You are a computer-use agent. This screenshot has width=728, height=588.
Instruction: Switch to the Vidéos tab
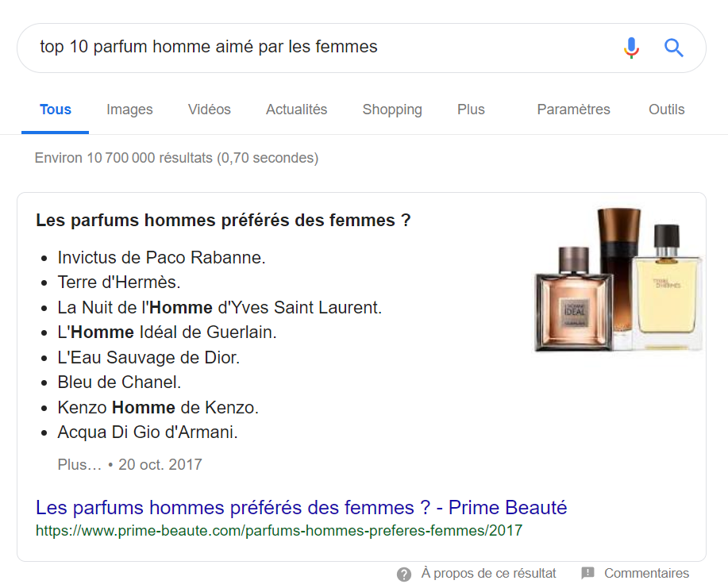(210, 110)
